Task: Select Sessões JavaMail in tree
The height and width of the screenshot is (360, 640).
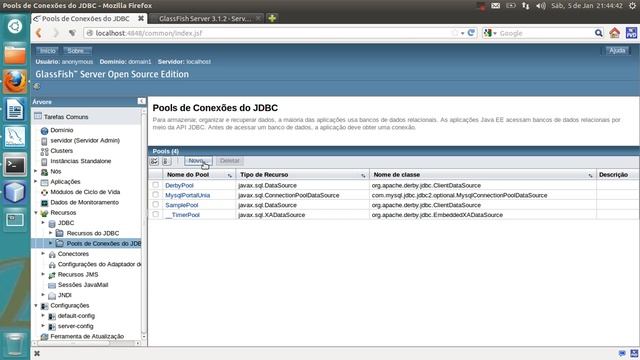Action: 83,285
